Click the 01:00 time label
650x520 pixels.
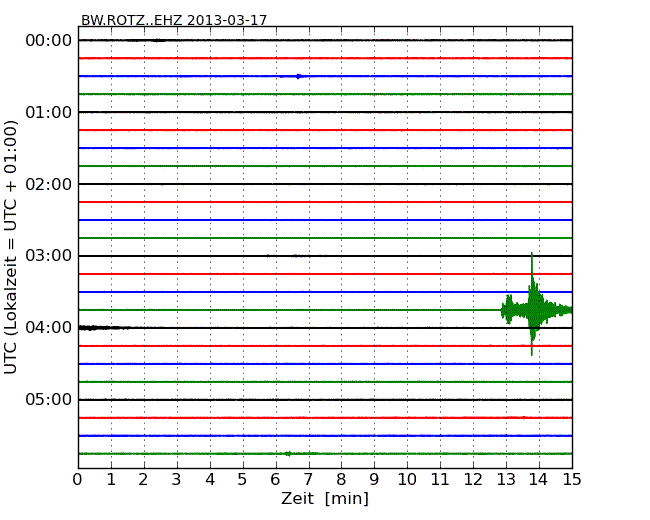pos(49,112)
